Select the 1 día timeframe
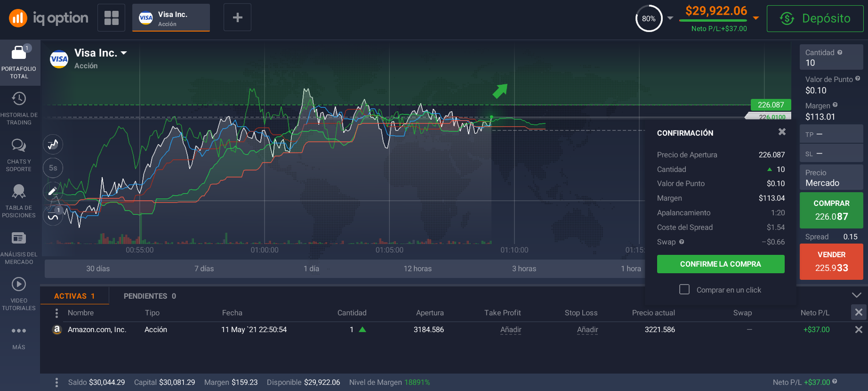Screen dimensions: 868x391 311,269
